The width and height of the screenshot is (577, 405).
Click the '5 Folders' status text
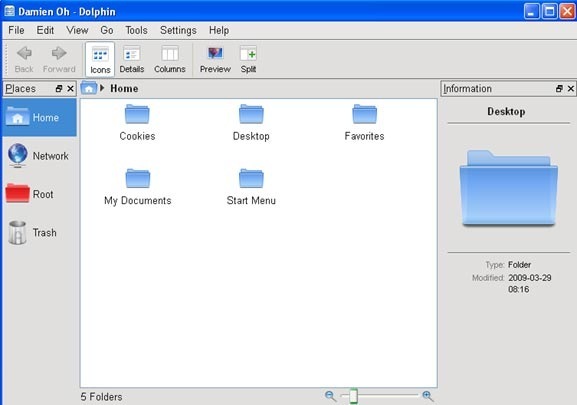102,397
